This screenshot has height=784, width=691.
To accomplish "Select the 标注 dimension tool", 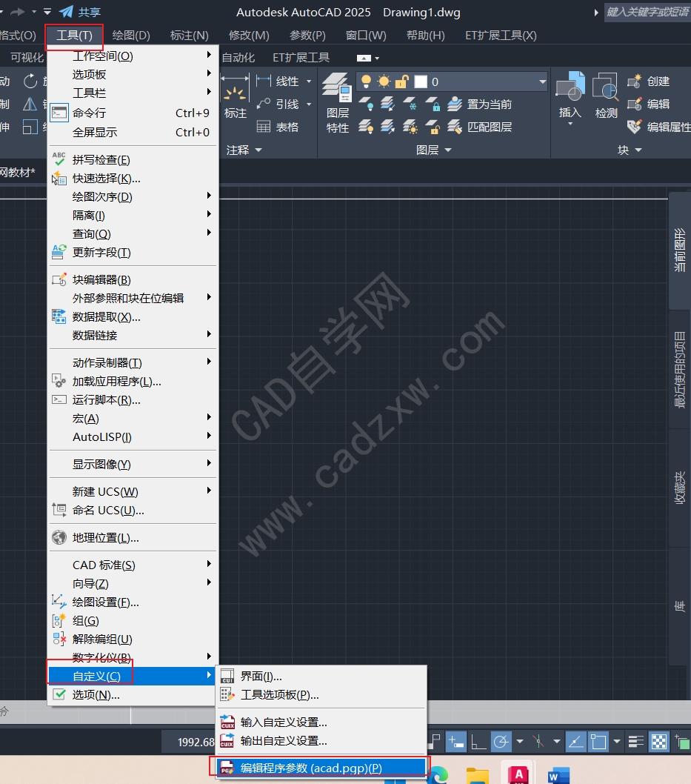I will [x=235, y=96].
